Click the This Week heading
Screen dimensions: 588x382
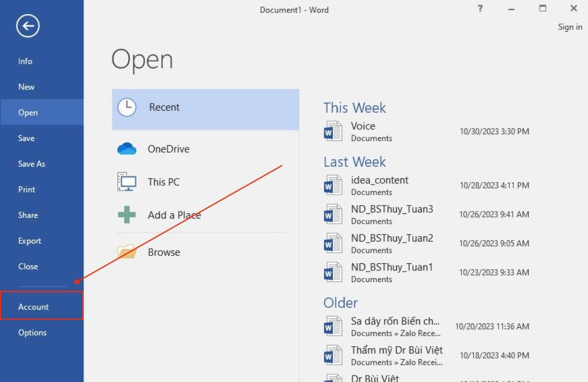click(x=355, y=108)
